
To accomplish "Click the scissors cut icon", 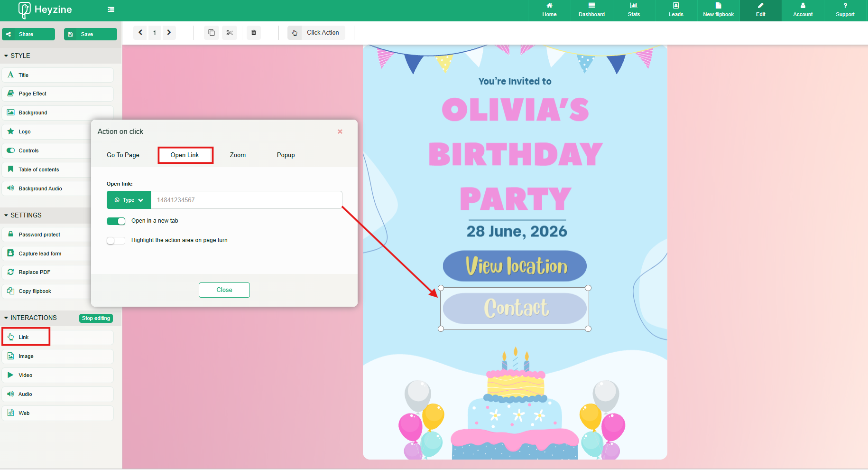I will click(x=230, y=33).
